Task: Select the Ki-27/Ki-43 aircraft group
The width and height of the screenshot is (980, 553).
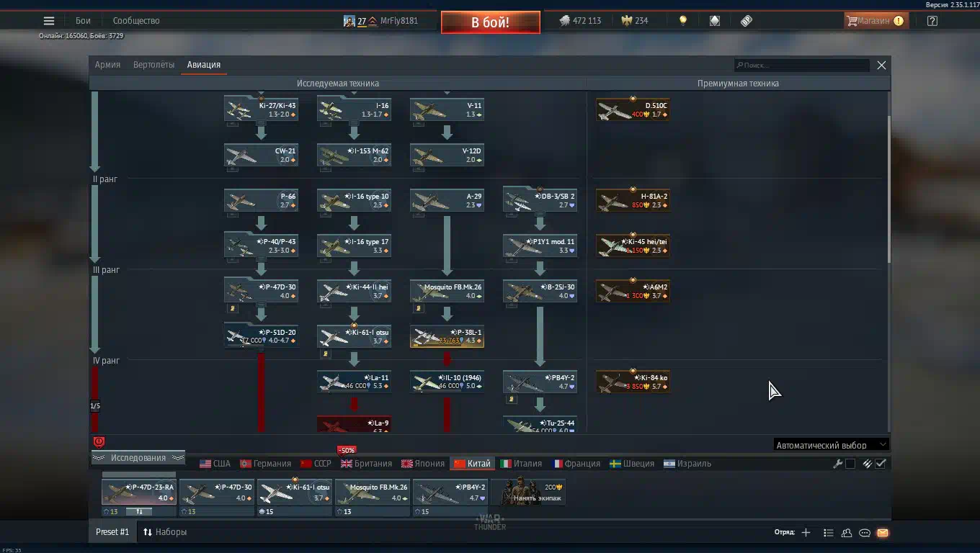Action: 261,109
